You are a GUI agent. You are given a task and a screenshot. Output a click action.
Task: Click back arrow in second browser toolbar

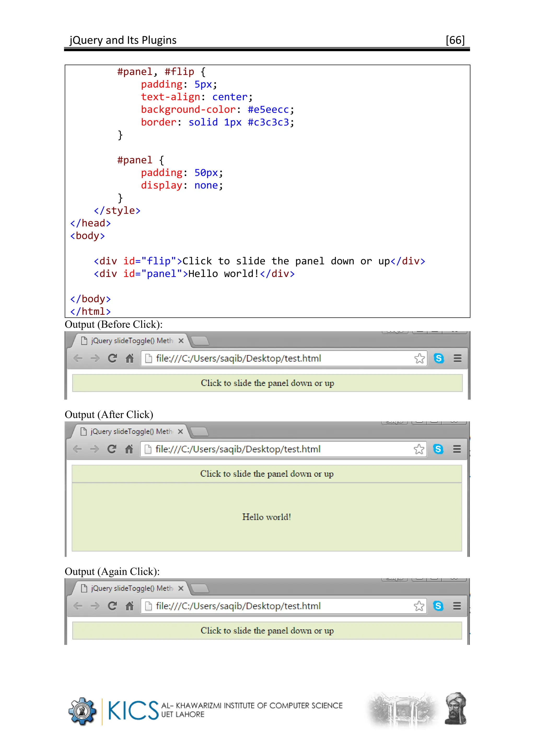(x=77, y=449)
